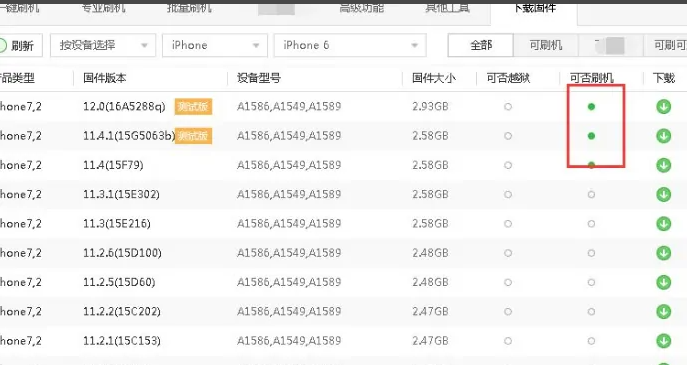687x365 pixels.
Task: Click the green 可否刷机 dot for 12.0
Action: pyautogui.click(x=591, y=106)
